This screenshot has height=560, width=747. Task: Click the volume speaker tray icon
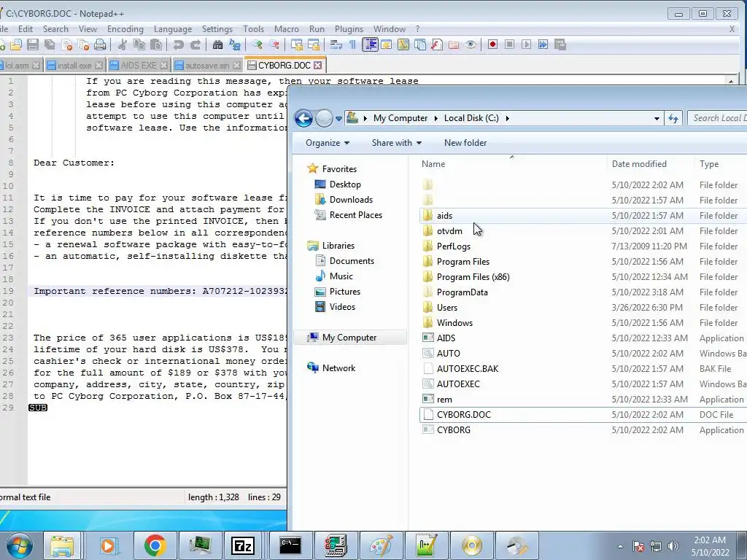pyautogui.click(x=673, y=546)
